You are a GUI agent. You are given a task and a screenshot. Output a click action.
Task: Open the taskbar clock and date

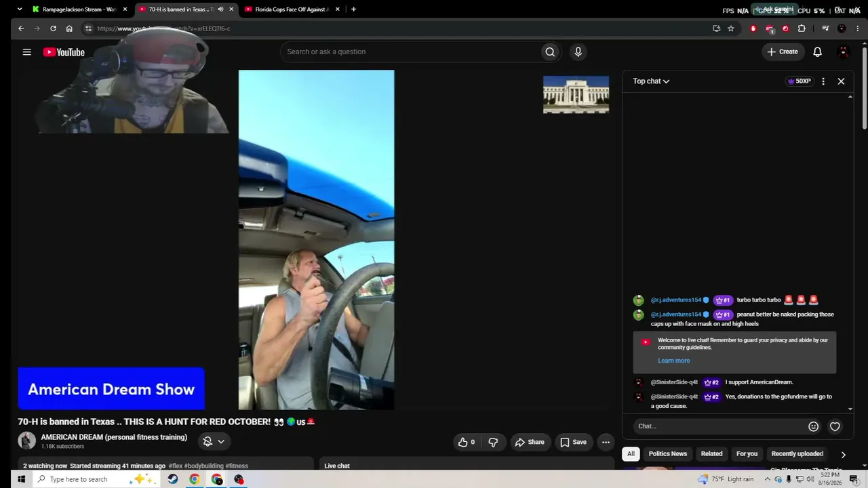pos(831,479)
